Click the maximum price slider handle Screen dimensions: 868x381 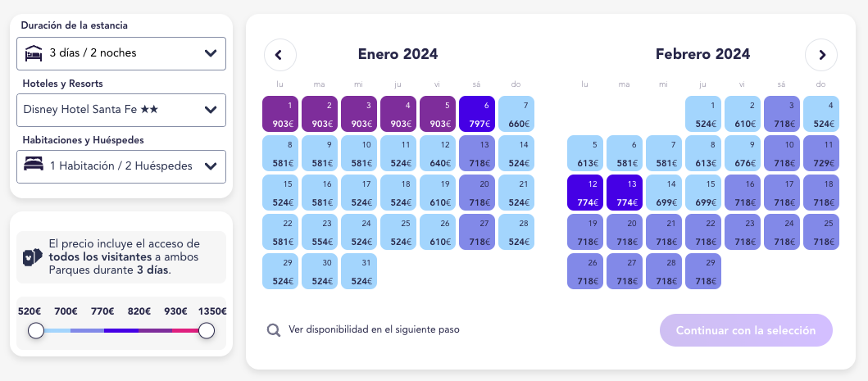point(207,330)
